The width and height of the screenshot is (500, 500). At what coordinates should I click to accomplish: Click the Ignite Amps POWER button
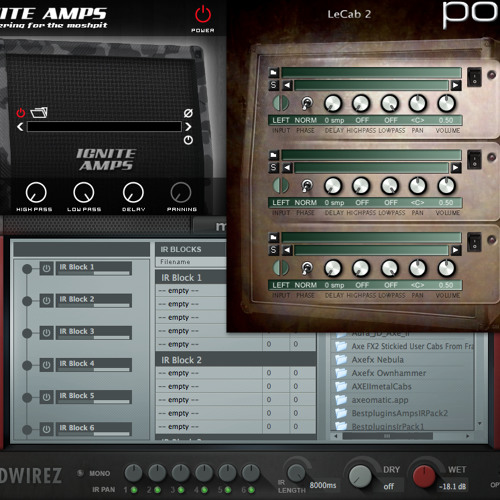coord(203,15)
